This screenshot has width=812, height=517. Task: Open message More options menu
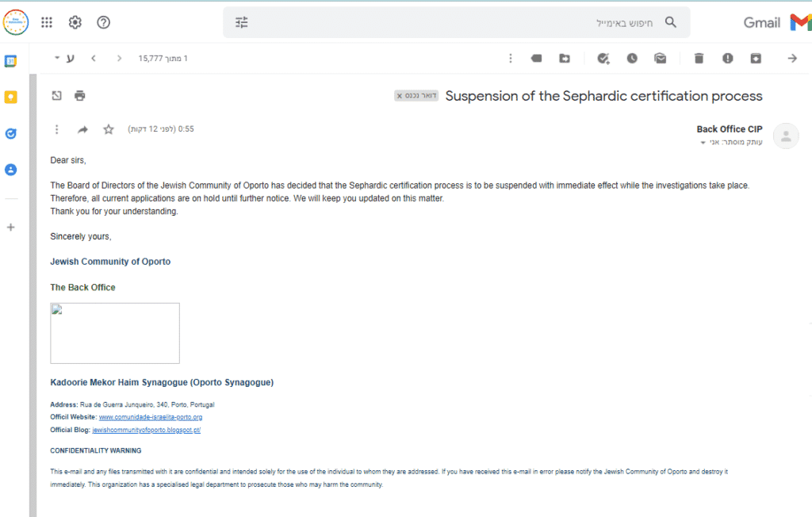[x=57, y=129]
